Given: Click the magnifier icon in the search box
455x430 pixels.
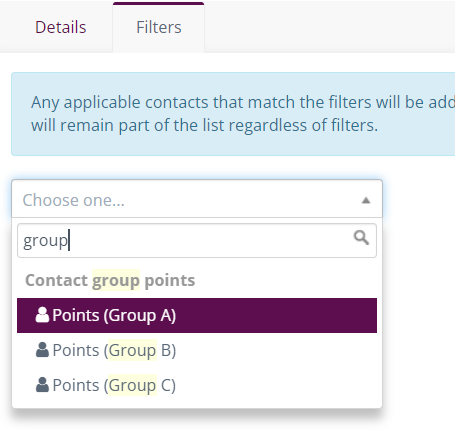Looking at the screenshot, I should click(x=361, y=238).
